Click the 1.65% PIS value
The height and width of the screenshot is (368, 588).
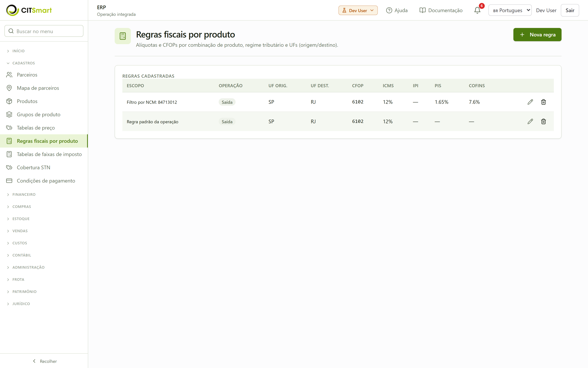pyautogui.click(x=442, y=102)
